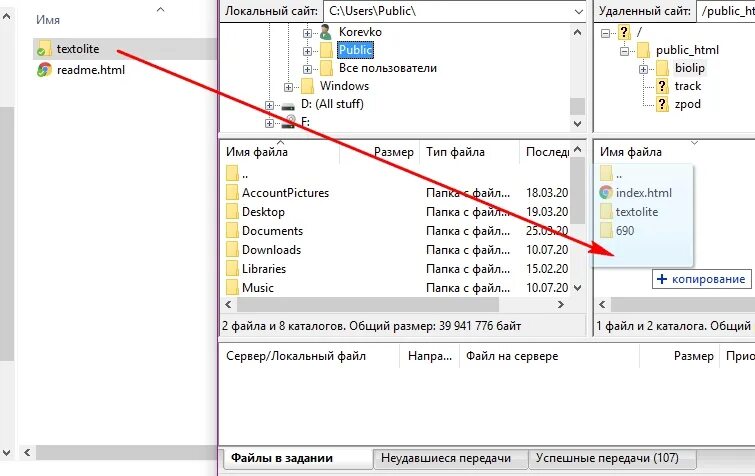Viewport: 755px width, 476px height.
Task: Select the Public folder in local tree
Action: click(x=355, y=50)
